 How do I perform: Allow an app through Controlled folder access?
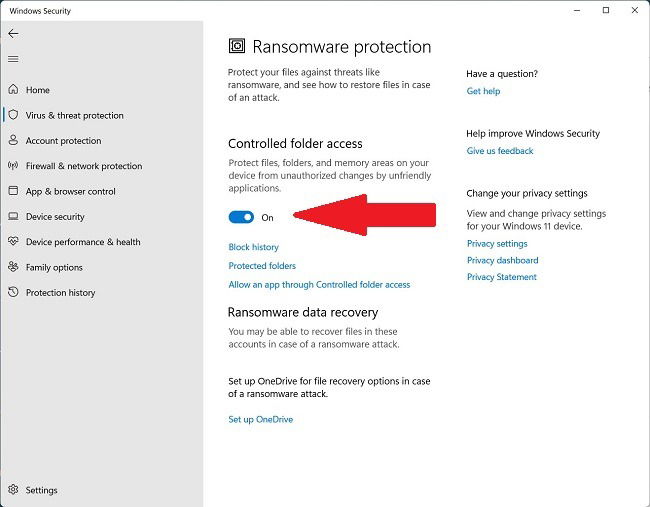(319, 285)
